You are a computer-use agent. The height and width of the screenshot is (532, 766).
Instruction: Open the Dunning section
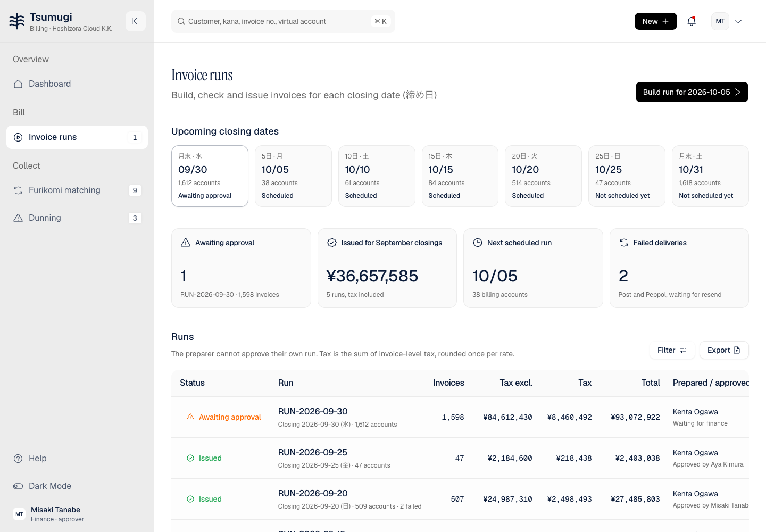77,218
